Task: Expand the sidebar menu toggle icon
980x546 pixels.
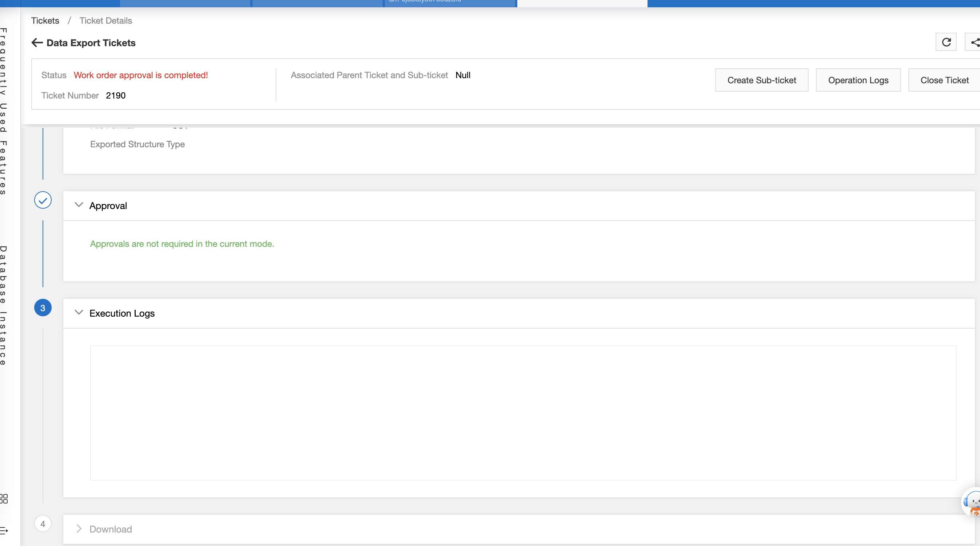Action: 4,530
